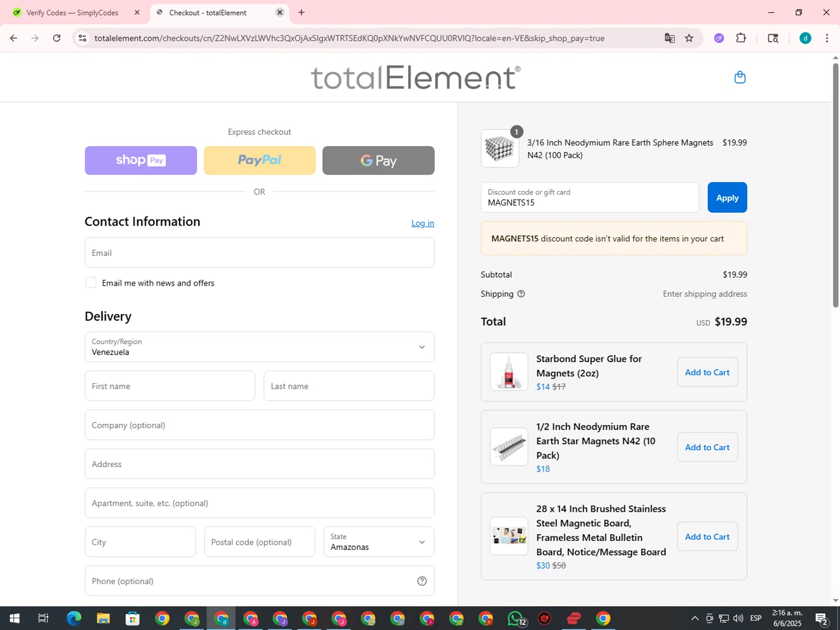The height and width of the screenshot is (630, 840).
Task: Click the Log in link
Action: [423, 223]
